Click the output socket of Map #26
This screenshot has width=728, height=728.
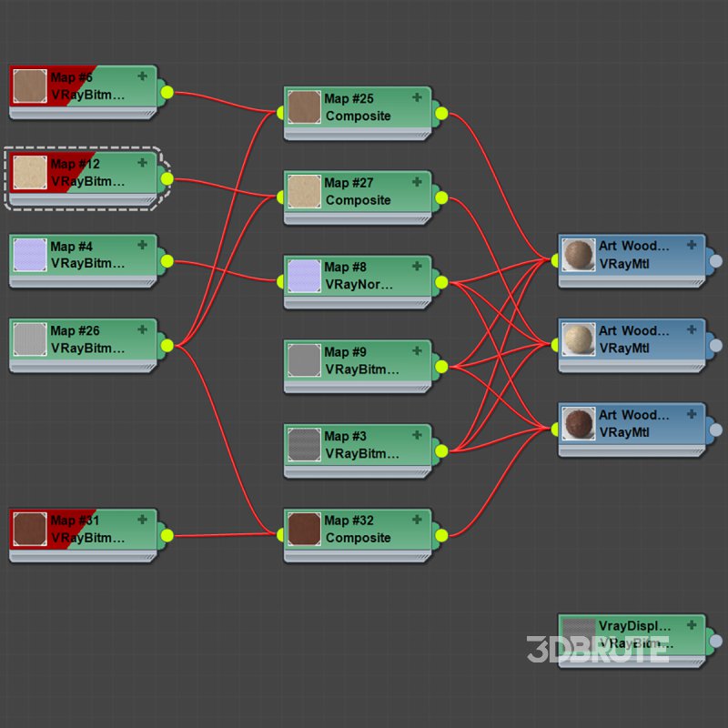click(167, 345)
